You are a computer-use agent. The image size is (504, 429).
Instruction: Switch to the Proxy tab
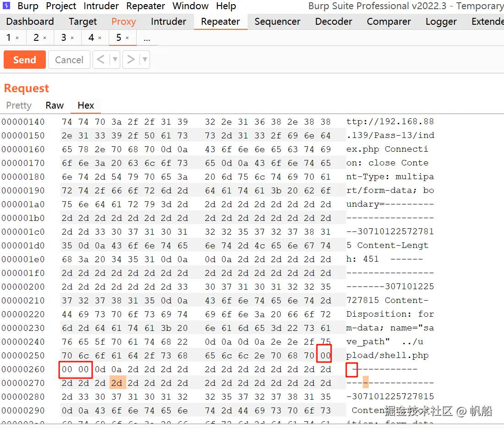click(124, 22)
